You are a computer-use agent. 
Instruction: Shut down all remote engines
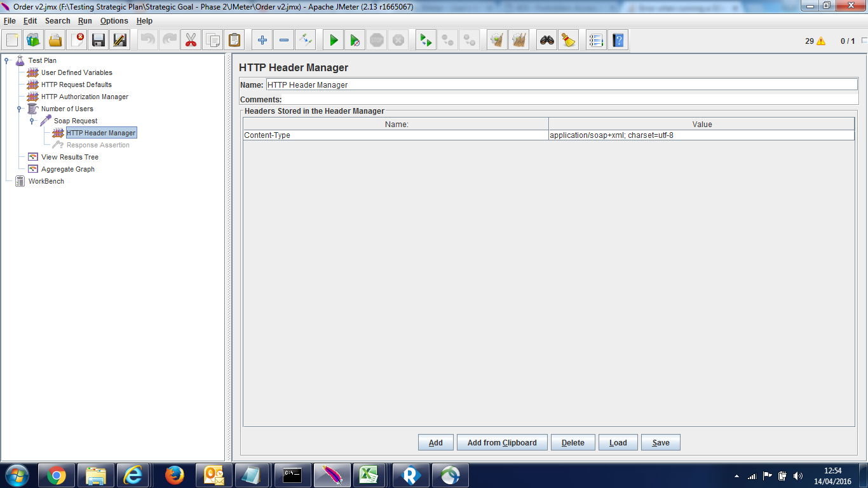(x=469, y=41)
